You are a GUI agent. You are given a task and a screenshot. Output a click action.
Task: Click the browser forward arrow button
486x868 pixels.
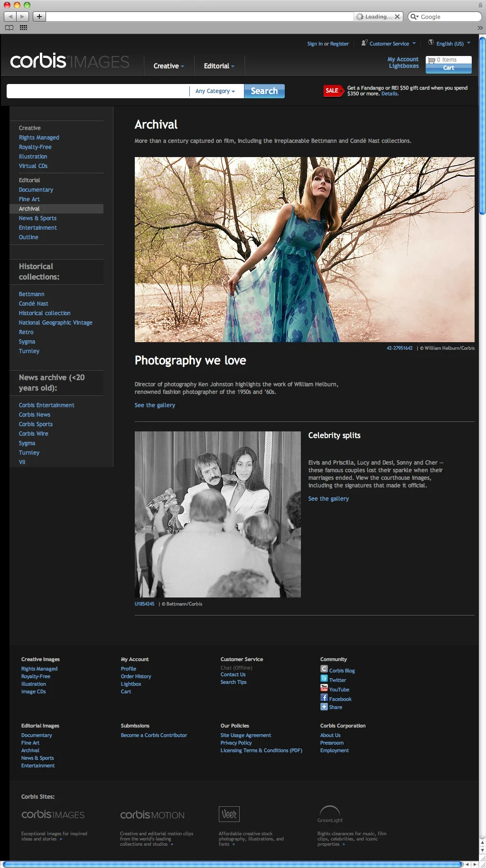coord(22,17)
